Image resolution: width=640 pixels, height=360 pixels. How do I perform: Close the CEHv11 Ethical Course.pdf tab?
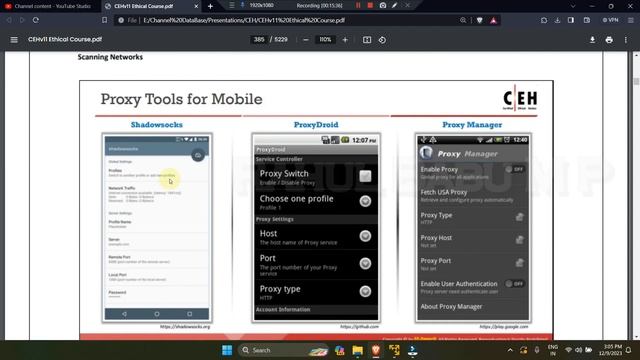[x=196, y=6]
